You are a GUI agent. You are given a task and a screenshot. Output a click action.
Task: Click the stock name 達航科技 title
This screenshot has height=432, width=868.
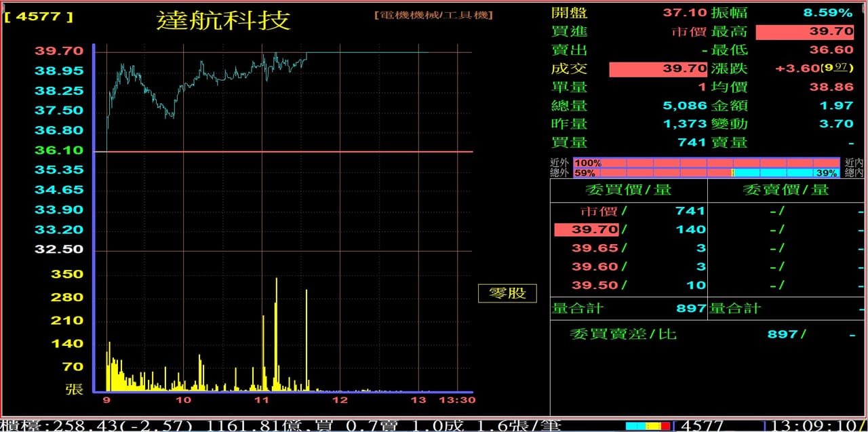[224, 20]
